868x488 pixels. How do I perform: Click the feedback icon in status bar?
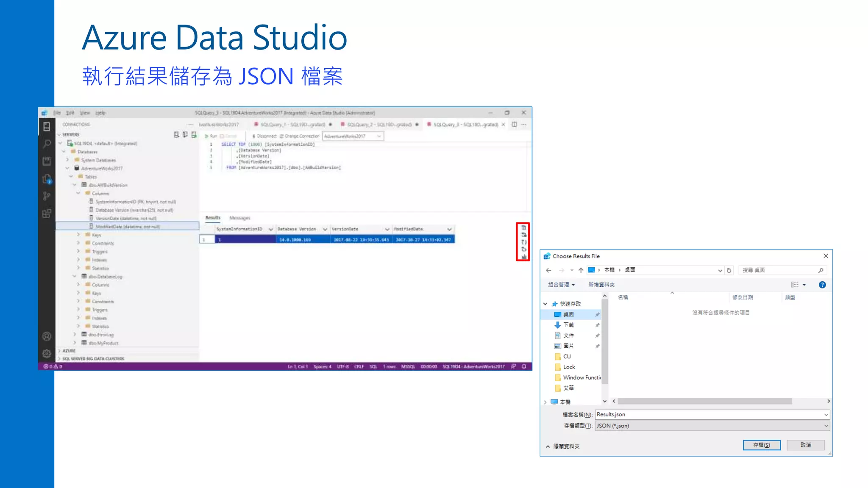tap(513, 366)
